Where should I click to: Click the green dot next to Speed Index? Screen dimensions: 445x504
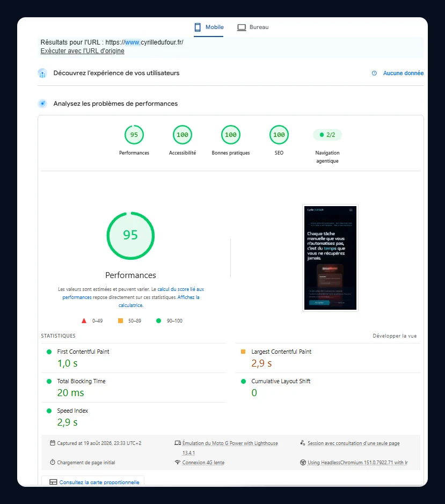[49, 411]
